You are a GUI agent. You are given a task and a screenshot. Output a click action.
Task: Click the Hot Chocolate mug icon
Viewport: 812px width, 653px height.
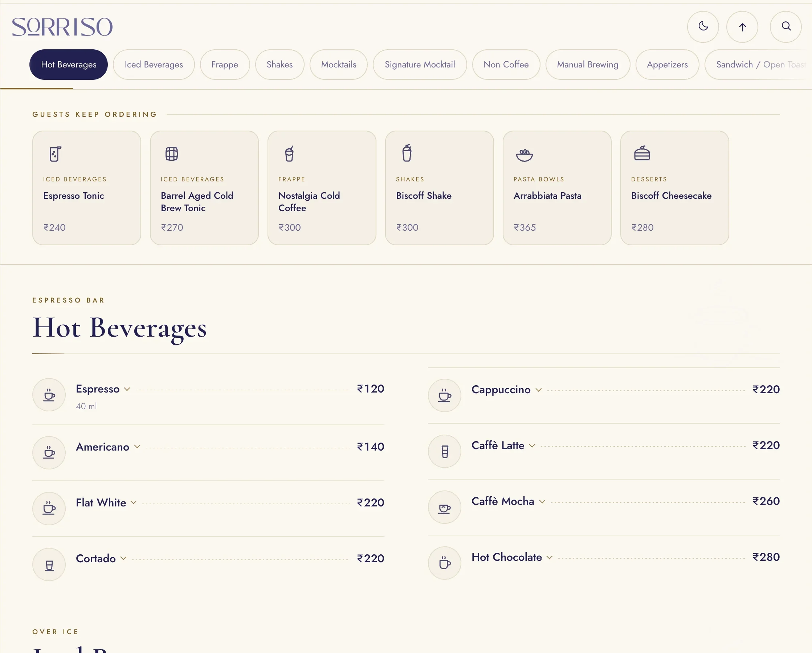[444, 563]
